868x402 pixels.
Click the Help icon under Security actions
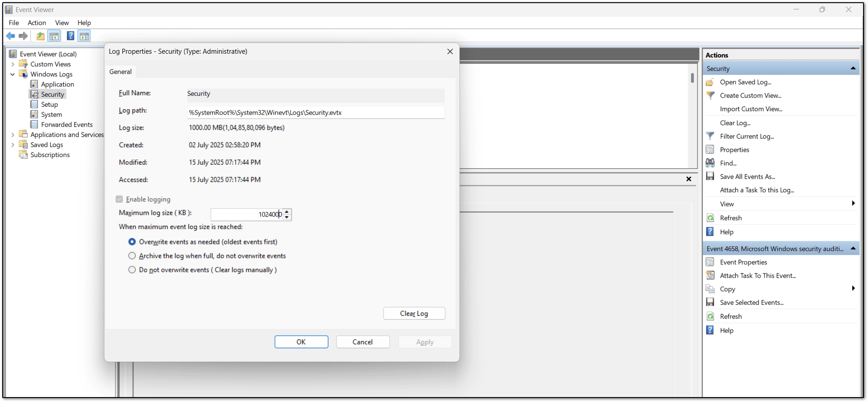[710, 231]
